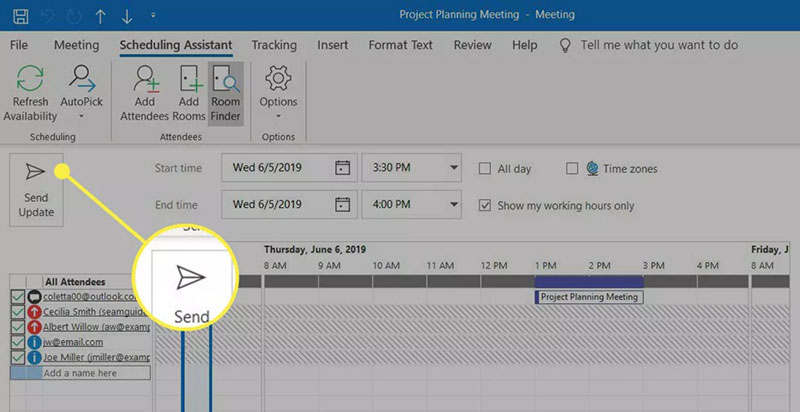Open the Customize Quick Access Toolbar dropdown
The image size is (800, 412).
(x=153, y=16)
